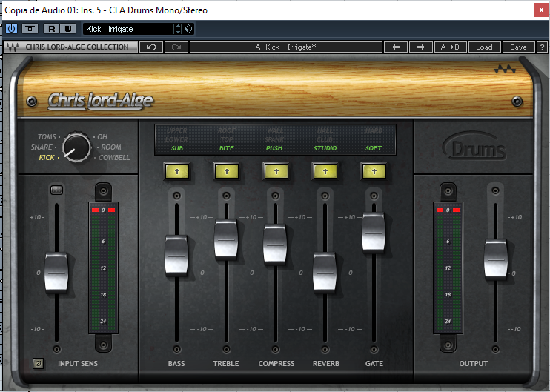Cycle compress mode with yellow arrow button

[276, 171]
